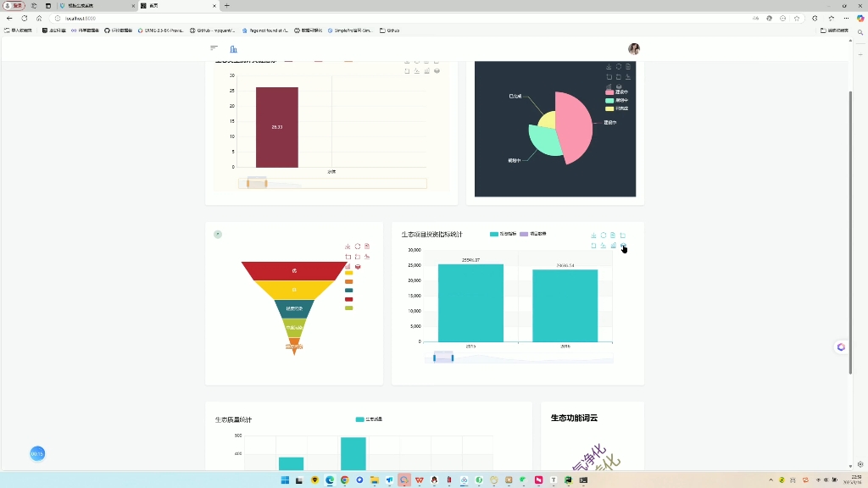
Task: Restore the funnel chart
Action: tap(358, 247)
